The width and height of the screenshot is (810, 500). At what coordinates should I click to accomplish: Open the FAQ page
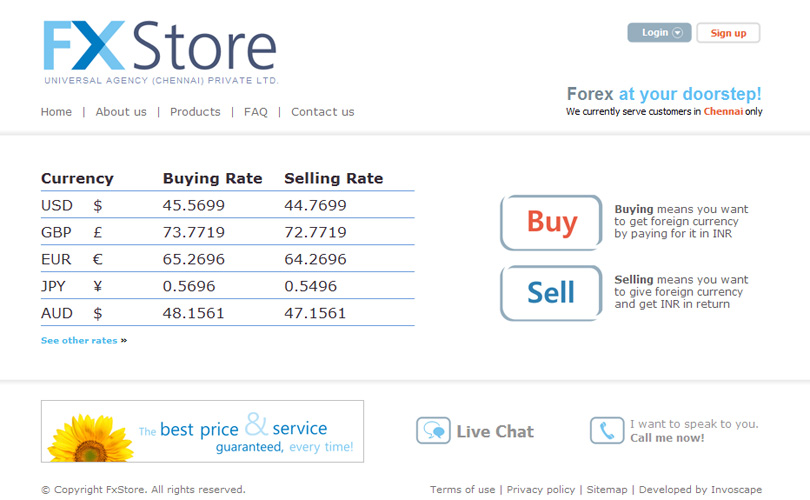[x=256, y=112]
